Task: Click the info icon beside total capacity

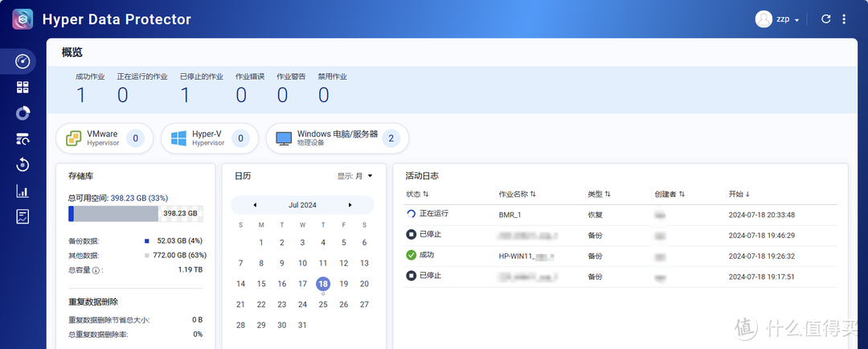Action: point(96,270)
